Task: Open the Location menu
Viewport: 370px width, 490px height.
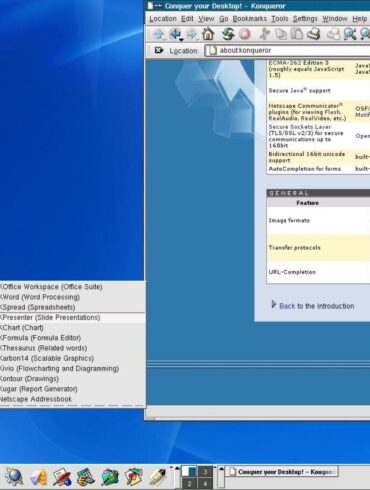Action: pos(163,19)
